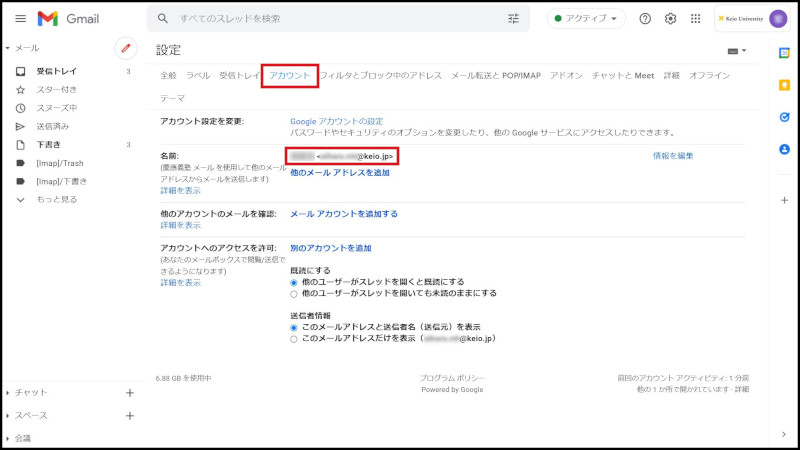The height and width of the screenshot is (450, 800).
Task: Switch to the ラベル settings tab
Action: click(x=198, y=76)
